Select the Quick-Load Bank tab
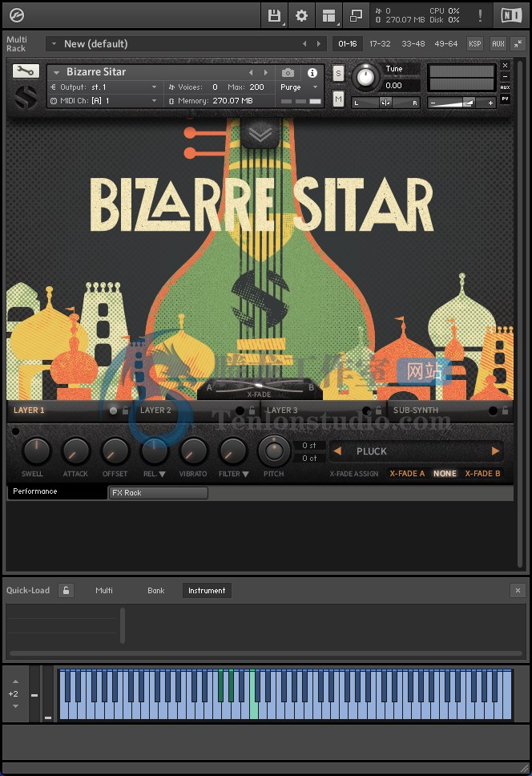The width and height of the screenshot is (532, 776). click(155, 590)
